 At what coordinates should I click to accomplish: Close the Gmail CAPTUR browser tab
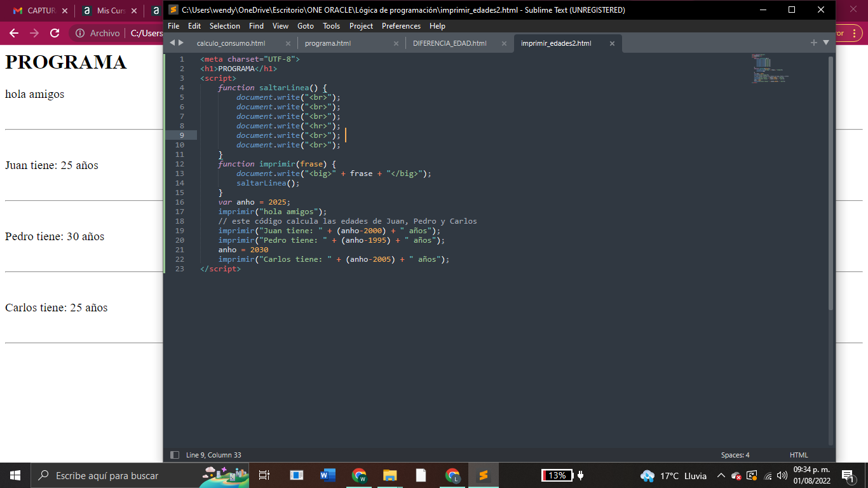[x=65, y=11]
